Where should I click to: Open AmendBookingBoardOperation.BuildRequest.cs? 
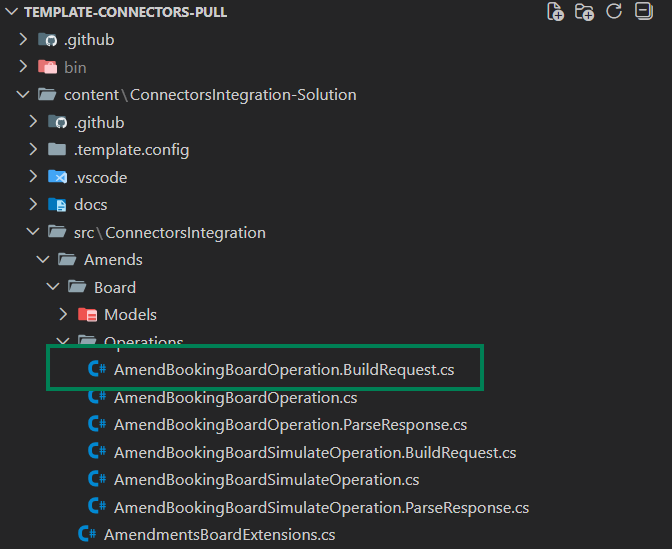(284, 370)
